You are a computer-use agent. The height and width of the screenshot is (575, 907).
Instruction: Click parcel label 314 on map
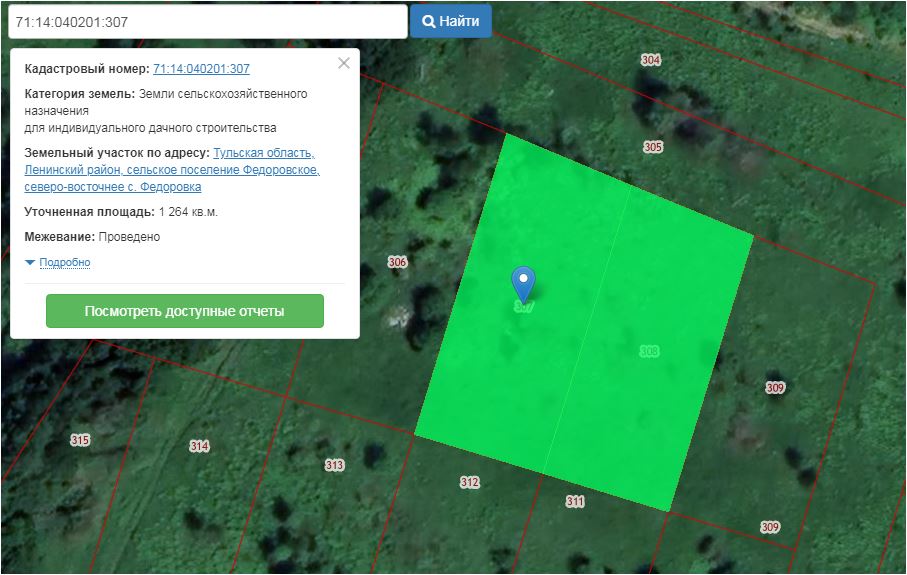click(199, 446)
